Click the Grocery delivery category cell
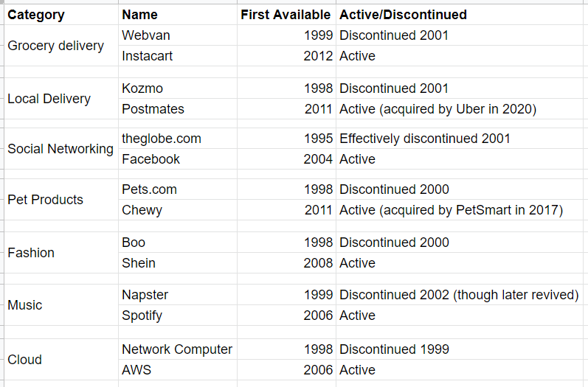588x387 pixels. pos(61,46)
